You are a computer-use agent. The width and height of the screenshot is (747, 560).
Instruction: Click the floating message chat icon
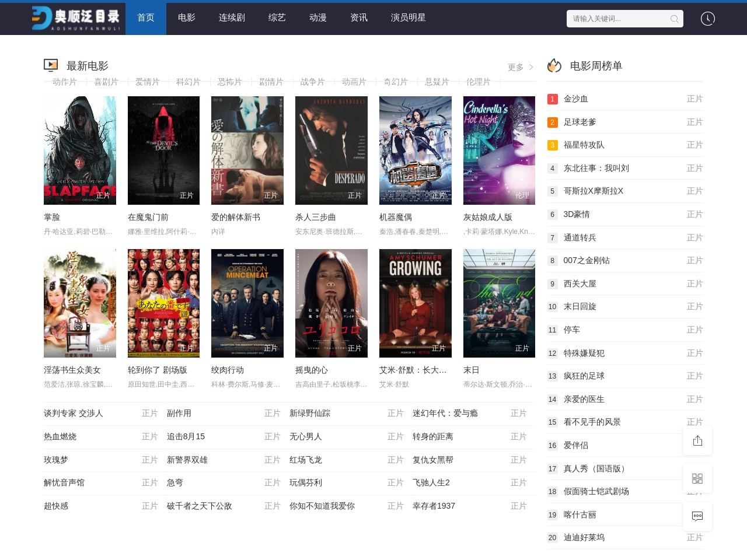(697, 516)
